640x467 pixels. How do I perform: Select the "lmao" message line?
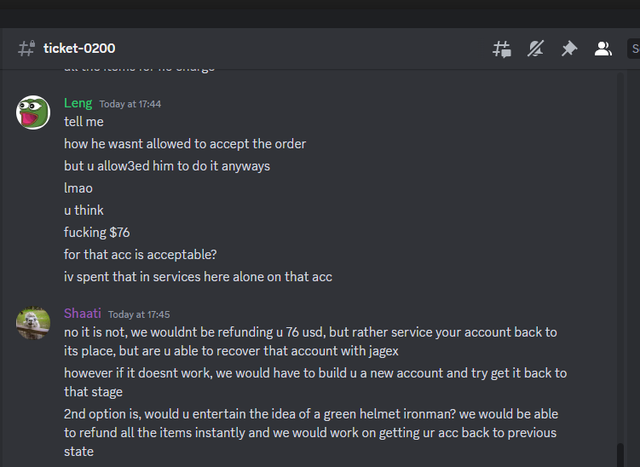point(78,188)
